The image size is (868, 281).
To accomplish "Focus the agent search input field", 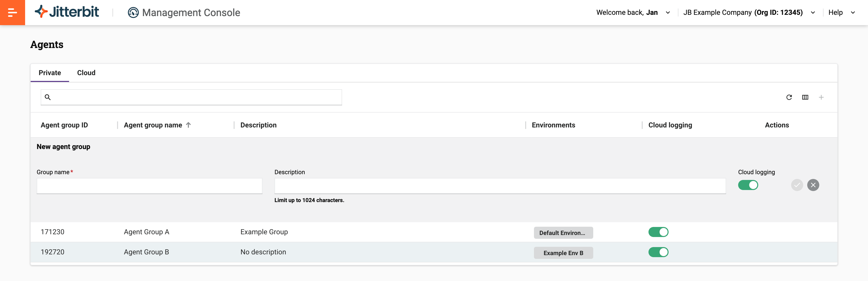I will [x=191, y=97].
